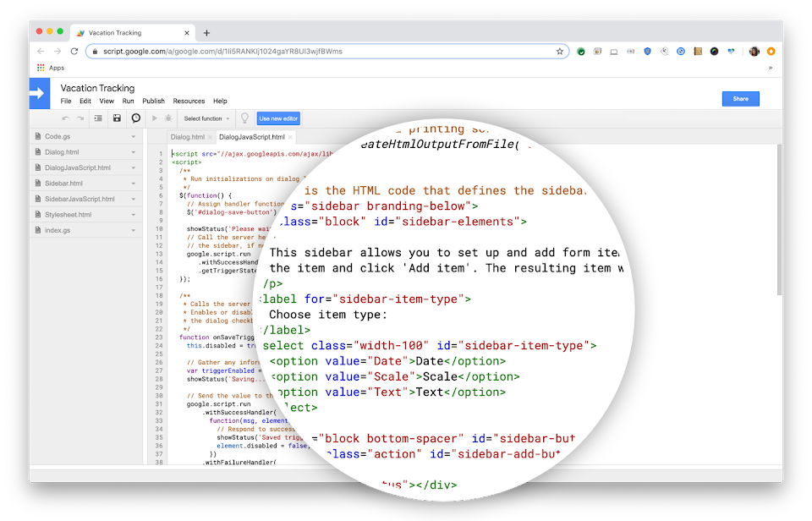Screen dimensions: 812x521
Task: Select the index.gs file
Action: pyautogui.click(x=66, y=230)
